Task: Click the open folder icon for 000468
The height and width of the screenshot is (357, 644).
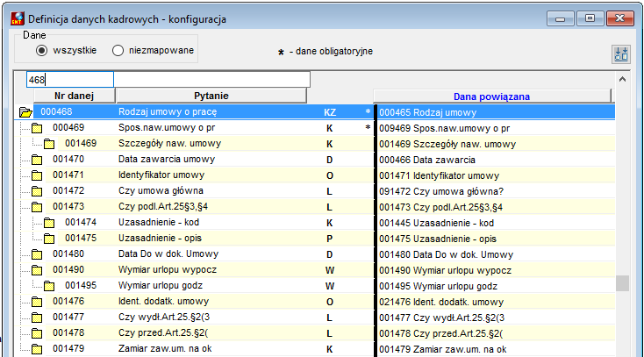Action: pyautogui.click(x=25, y=112)
